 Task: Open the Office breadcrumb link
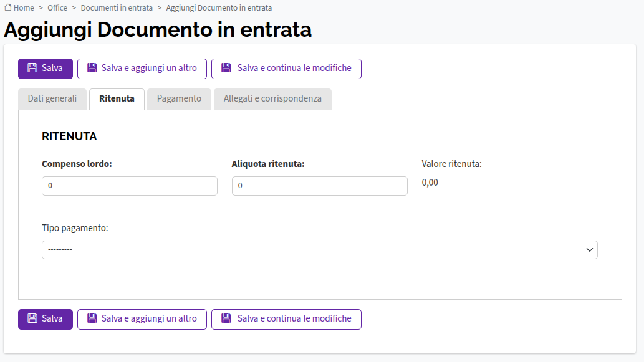coord(57,8)
